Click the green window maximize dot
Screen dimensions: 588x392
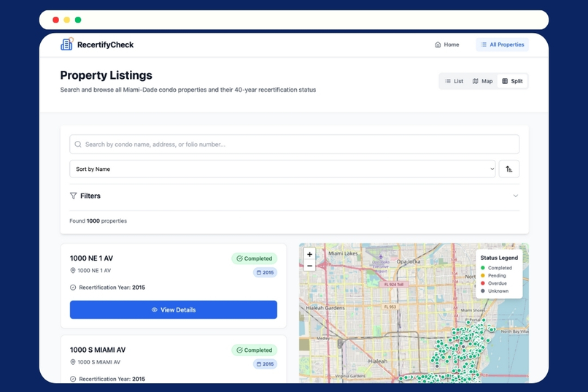(x=78, y=20)
